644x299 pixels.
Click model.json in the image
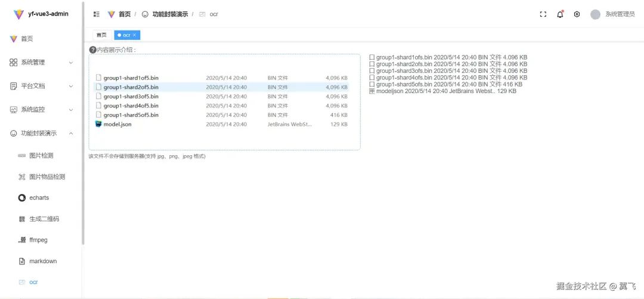117,124
